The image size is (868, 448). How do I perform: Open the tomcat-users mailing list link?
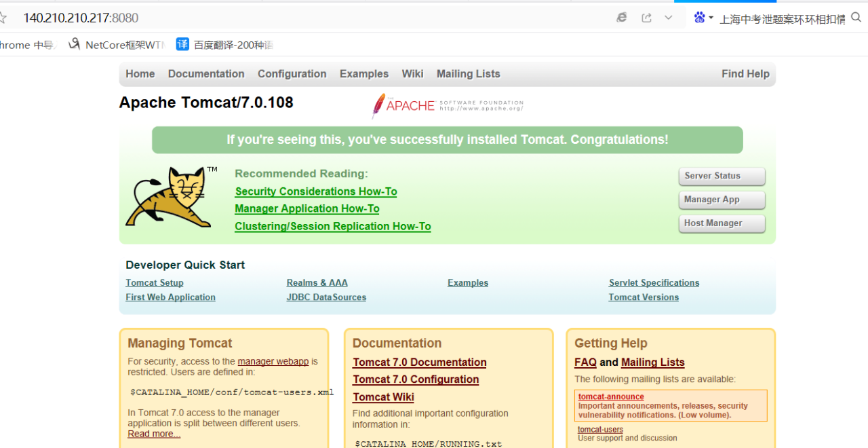tap(600, 430)
